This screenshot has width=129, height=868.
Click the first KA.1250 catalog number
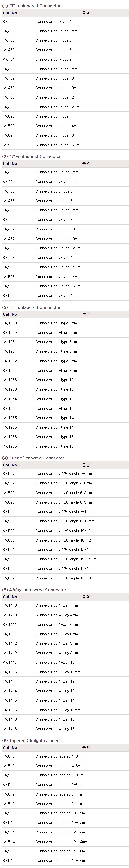pos(10,323)
